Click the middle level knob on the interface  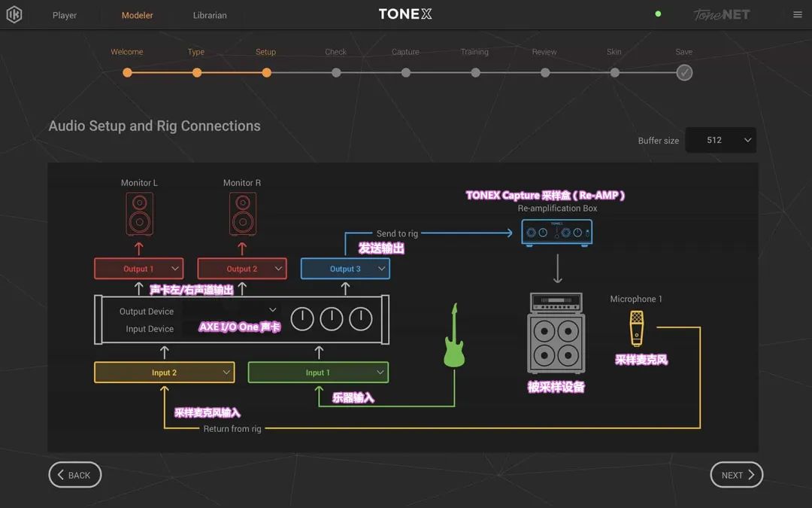[332, 319]
